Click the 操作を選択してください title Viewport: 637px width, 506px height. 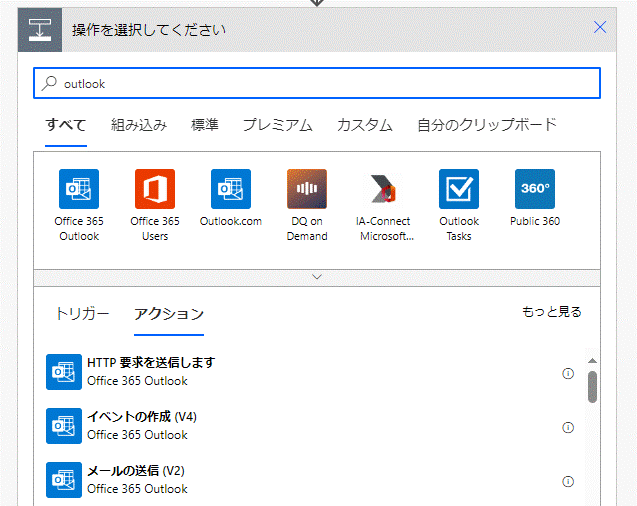(x=149, y=30)
